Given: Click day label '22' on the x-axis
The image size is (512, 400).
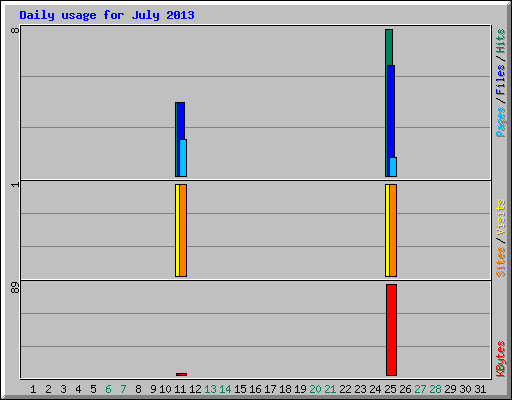Looking at the screenshot, I should (x=345, y=389).
